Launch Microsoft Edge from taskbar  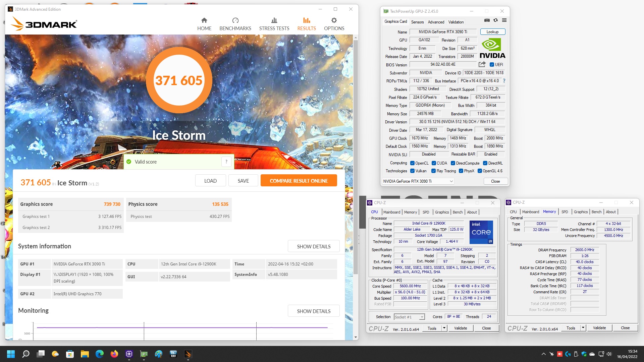click(x=100, y=354)
